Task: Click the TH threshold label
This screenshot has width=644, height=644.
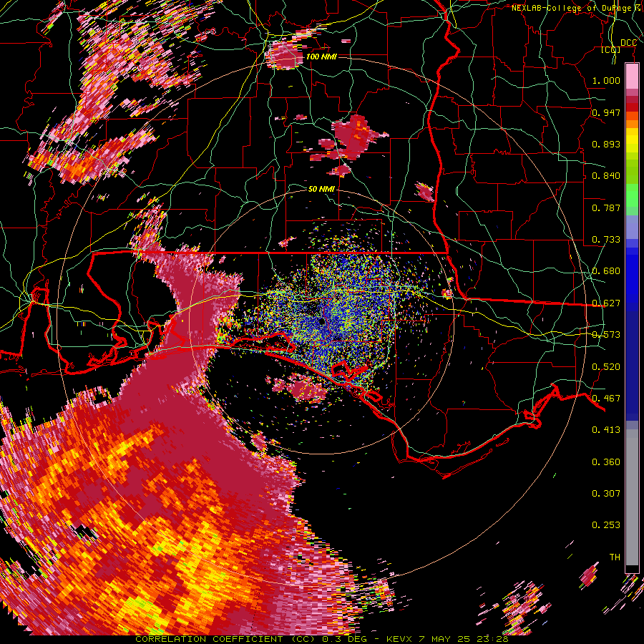Action: click(615, 557)
